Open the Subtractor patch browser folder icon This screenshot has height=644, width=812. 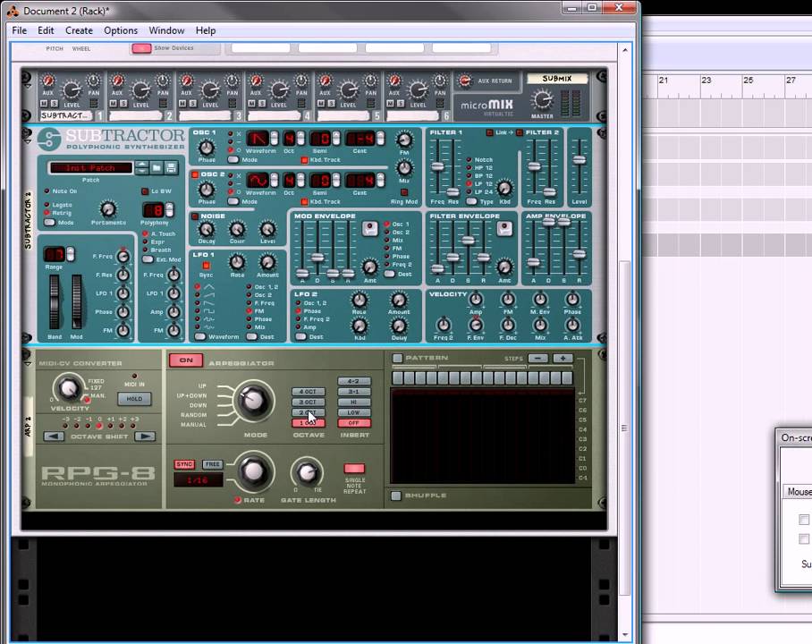coord(156,167)
